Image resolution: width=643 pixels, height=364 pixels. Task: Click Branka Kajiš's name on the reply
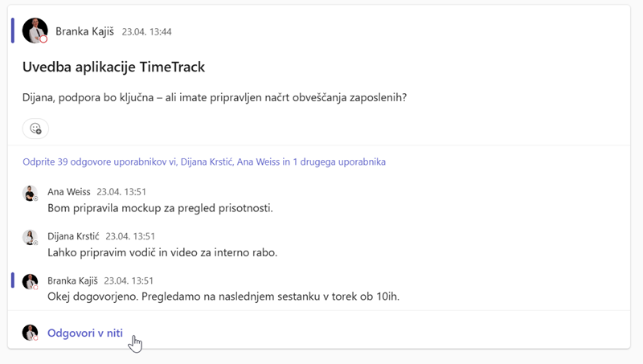coord(73,280)
